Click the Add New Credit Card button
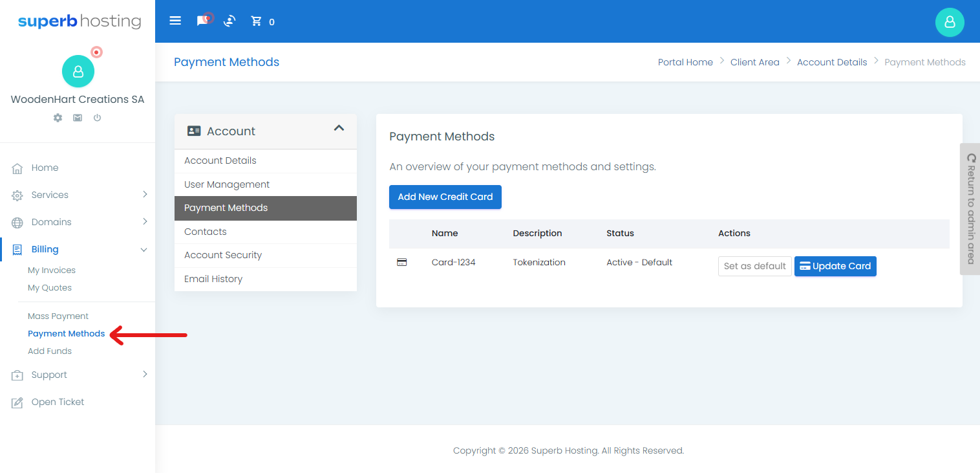 [445, 197]
